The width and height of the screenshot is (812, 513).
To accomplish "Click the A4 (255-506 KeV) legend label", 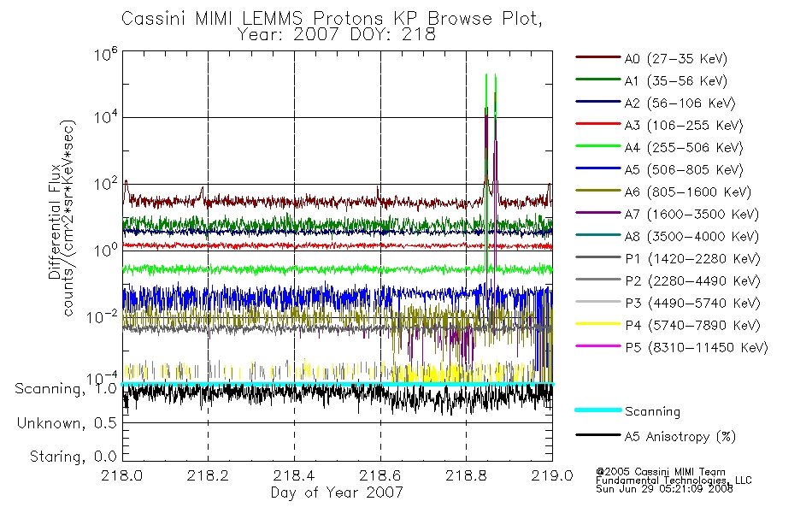I will coord(684,148).
